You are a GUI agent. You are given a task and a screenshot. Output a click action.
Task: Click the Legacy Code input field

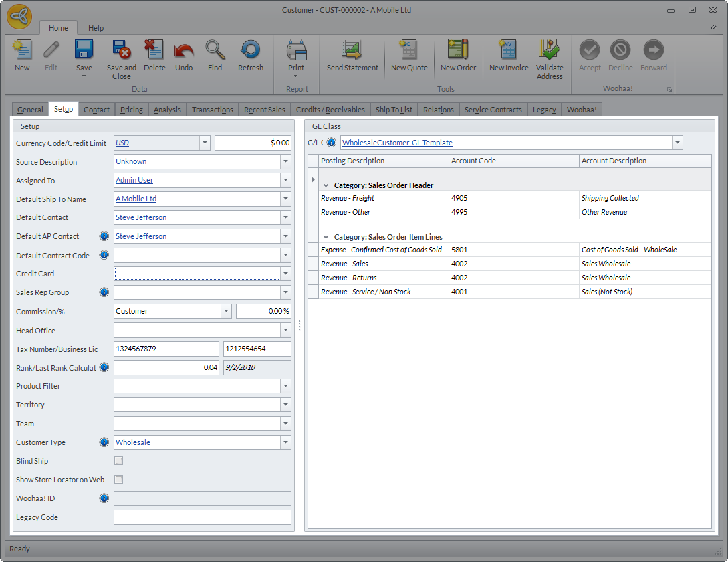pos(202,517)
